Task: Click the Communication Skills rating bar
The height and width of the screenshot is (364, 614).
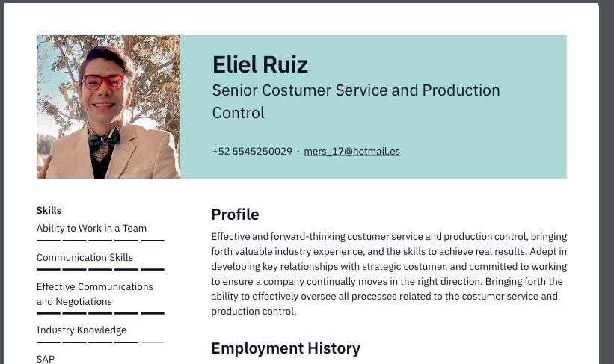Action: [100, 269]
